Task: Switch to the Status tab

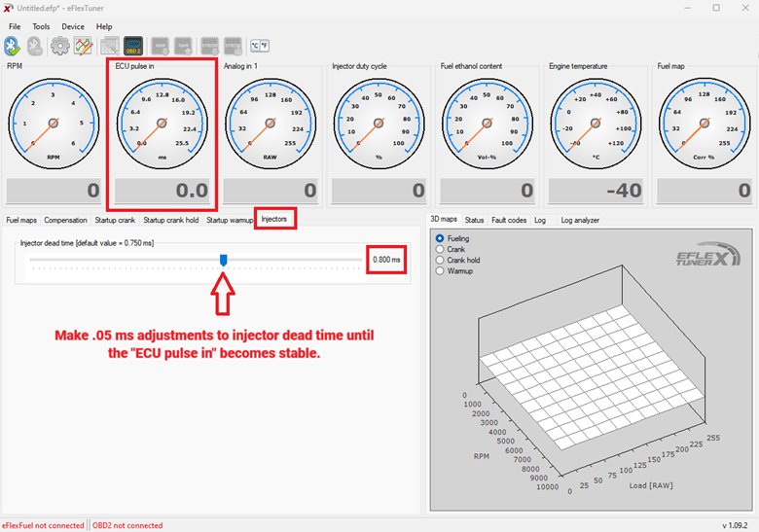Action: (x=475, y=220)
